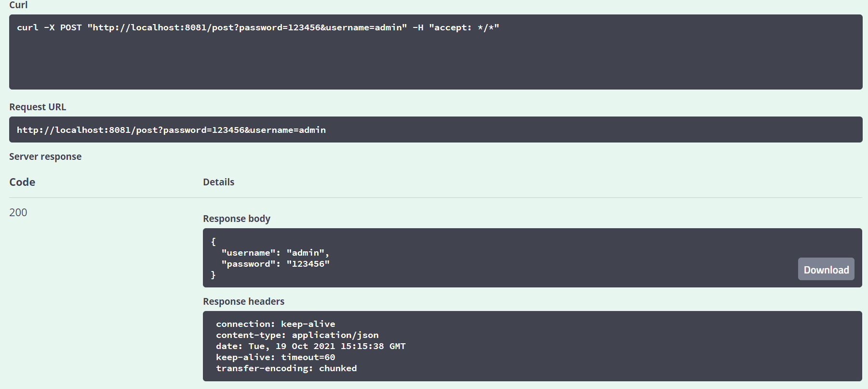The height and width of the screenshot is (389, 868).
Task: Click the opening brace of response JSON
Action: pos(214,242)
